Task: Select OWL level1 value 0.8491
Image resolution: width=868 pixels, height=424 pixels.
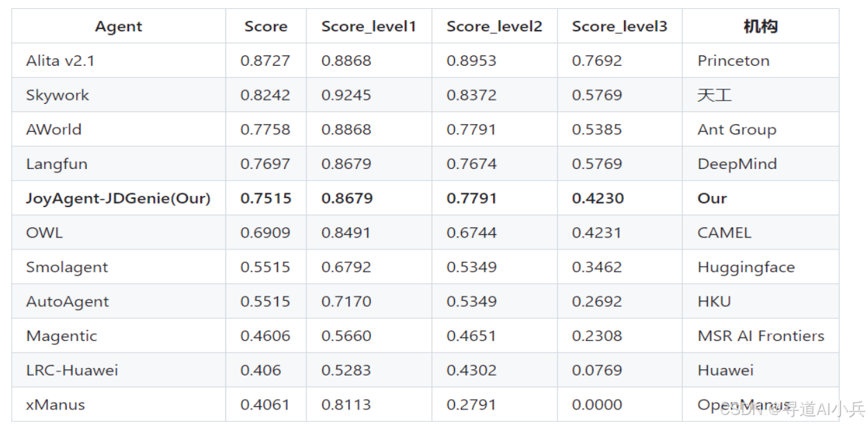Action: point(347,233)
